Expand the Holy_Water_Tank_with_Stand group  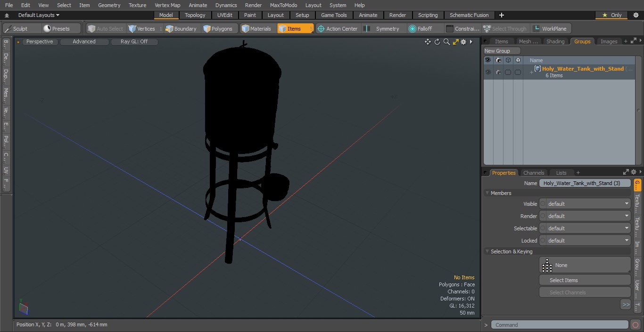(x=531, y=72)
